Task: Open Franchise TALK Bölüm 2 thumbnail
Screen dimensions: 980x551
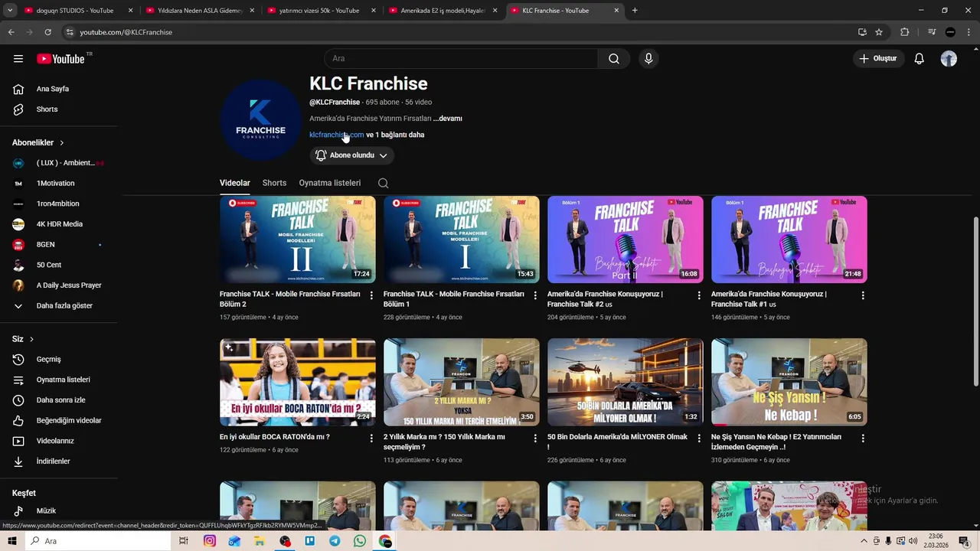Action: point(298,240)
